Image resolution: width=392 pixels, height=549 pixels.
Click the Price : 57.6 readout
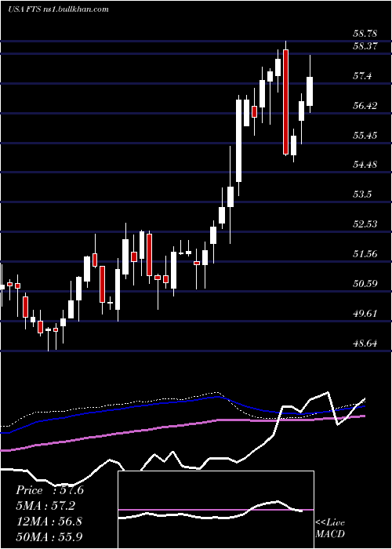click(49, 490)
